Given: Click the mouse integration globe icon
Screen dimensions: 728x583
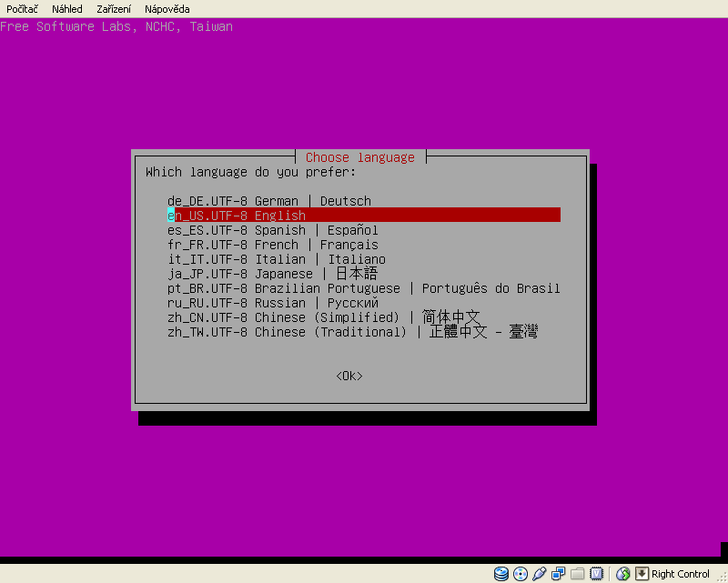Looking at the screenshot, I should (623, 574).
